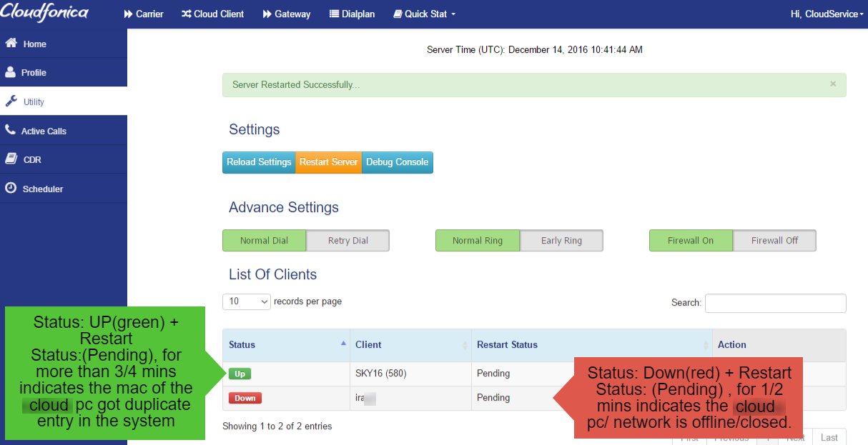Click the Restart Server button
Viewport: 868px width, 445px height.
coord(328,162)
